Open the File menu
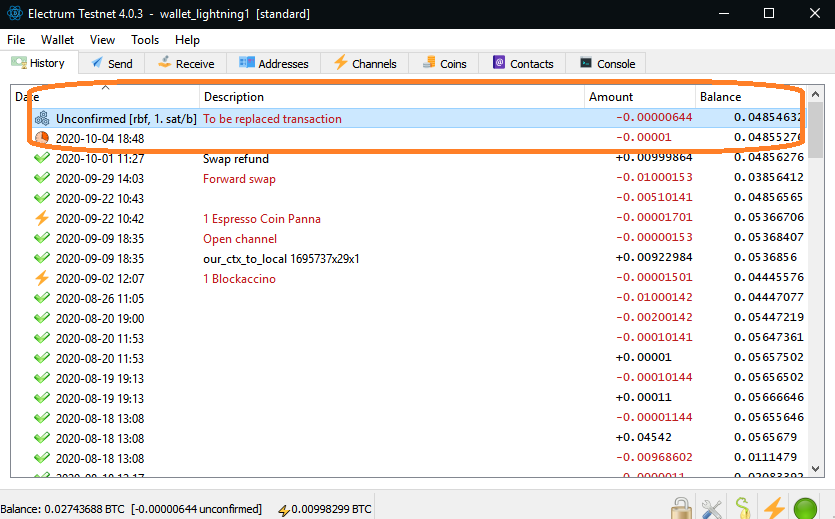835x519 pixels. click(16, 40)
